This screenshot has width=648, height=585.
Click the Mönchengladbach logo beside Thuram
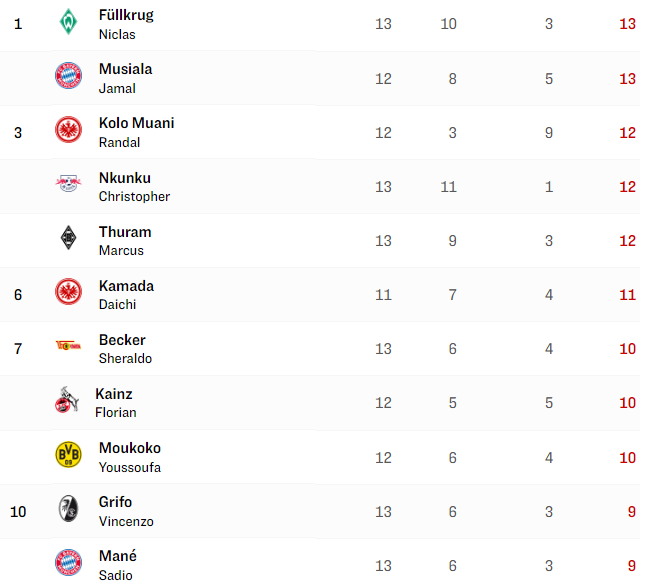pos(68,238)
